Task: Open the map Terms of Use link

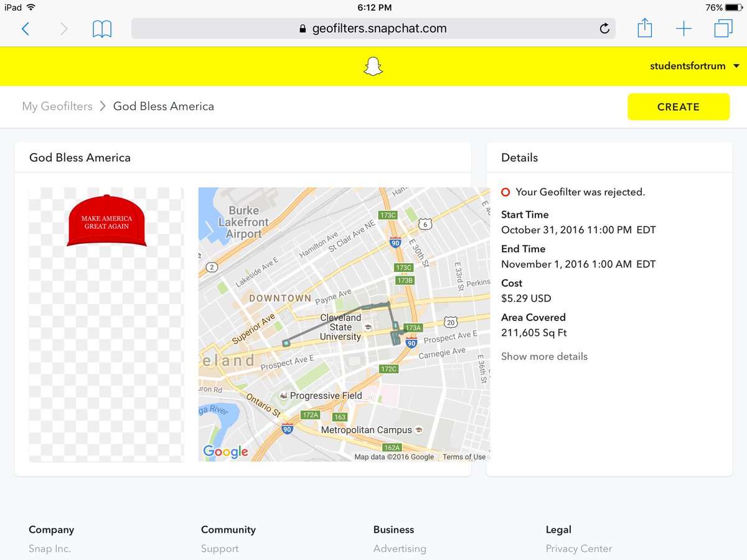Action: point(464,457)
